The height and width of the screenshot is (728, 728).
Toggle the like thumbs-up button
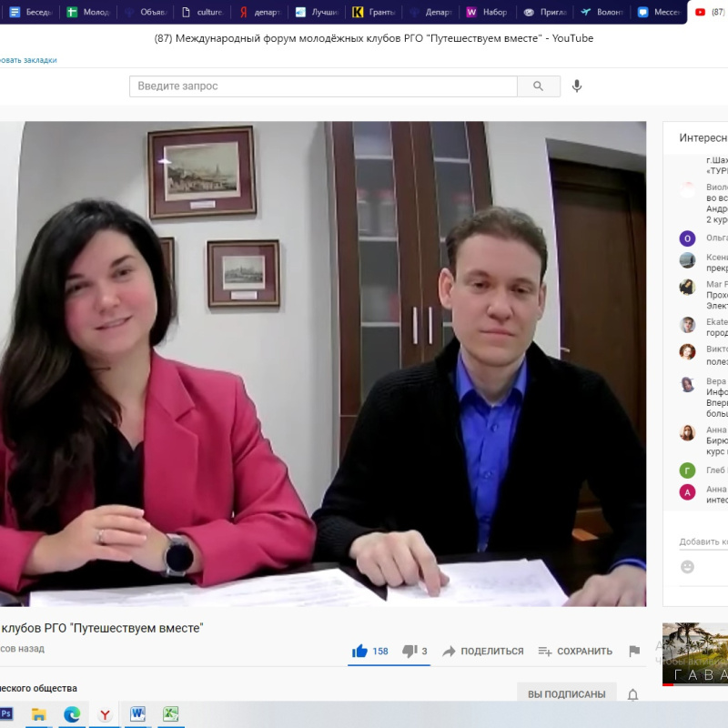[360, 652]
